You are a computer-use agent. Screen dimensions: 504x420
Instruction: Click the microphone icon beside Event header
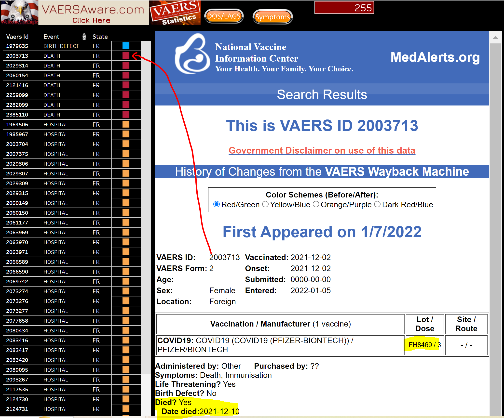(x=84, y=37)
